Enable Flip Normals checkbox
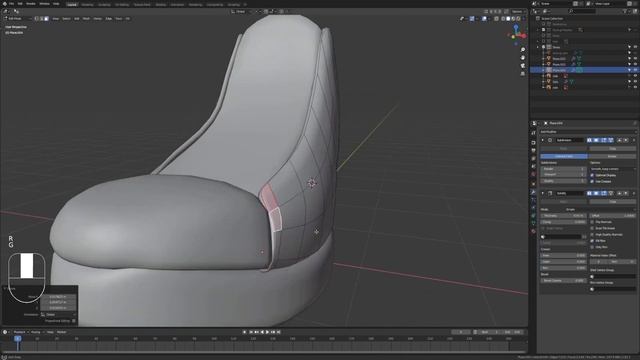 point(592,222)
